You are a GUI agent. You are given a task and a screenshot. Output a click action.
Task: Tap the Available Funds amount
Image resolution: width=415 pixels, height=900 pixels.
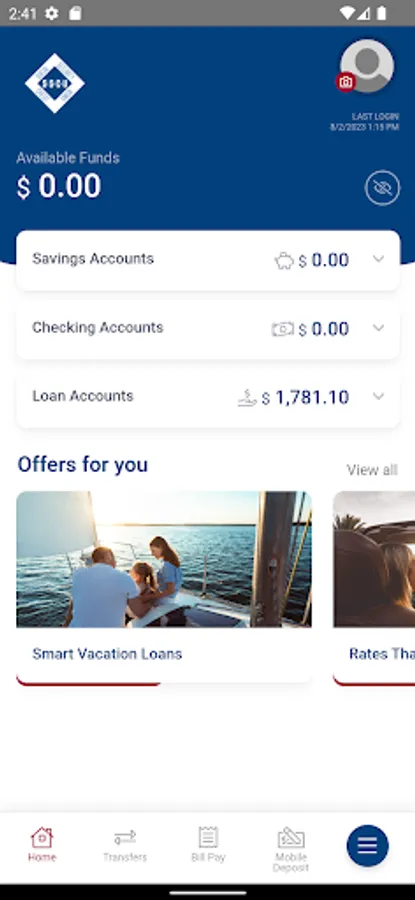(x=59, y=187)
